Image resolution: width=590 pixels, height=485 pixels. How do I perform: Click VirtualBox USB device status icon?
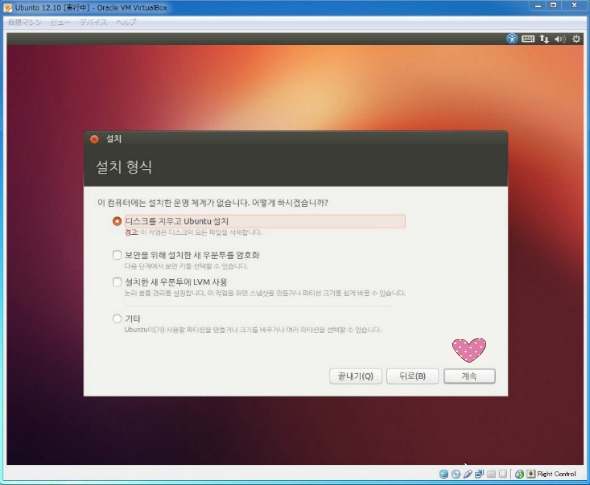[x=468, y=474]
